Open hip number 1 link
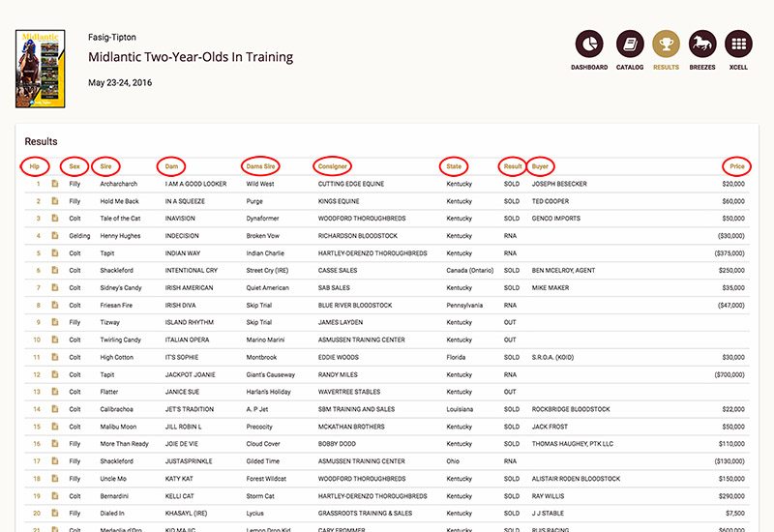The width and height of the screenshot is (774, 532). (x=38, y=184)
